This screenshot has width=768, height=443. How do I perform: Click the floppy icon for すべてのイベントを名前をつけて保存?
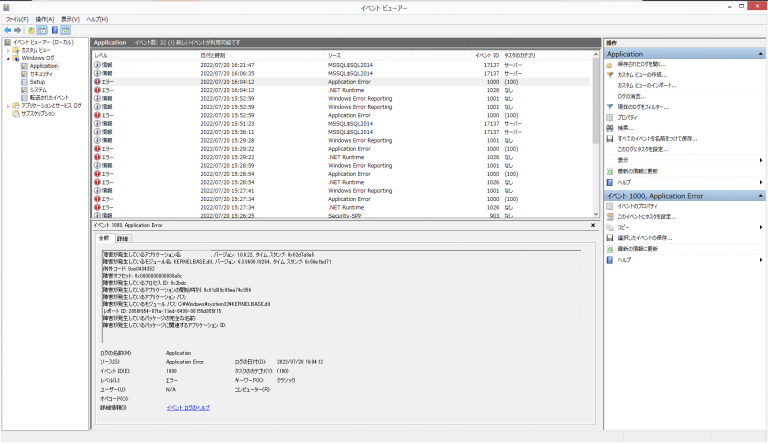click(x=610, y=138)
